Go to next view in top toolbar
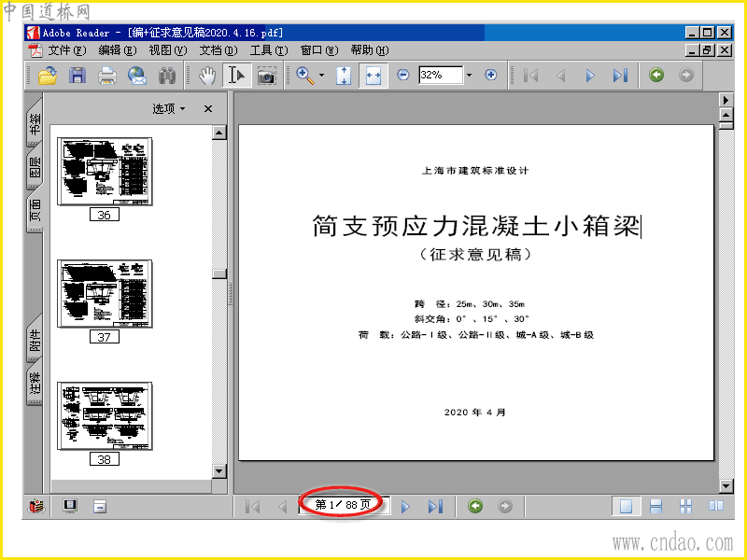The height and width of the screenshot is (560, 747). (x=686, y=75)
